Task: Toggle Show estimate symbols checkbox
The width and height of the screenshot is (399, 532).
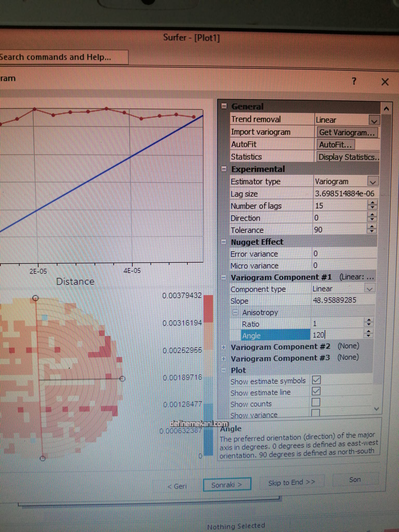Action: pos(316,380)
